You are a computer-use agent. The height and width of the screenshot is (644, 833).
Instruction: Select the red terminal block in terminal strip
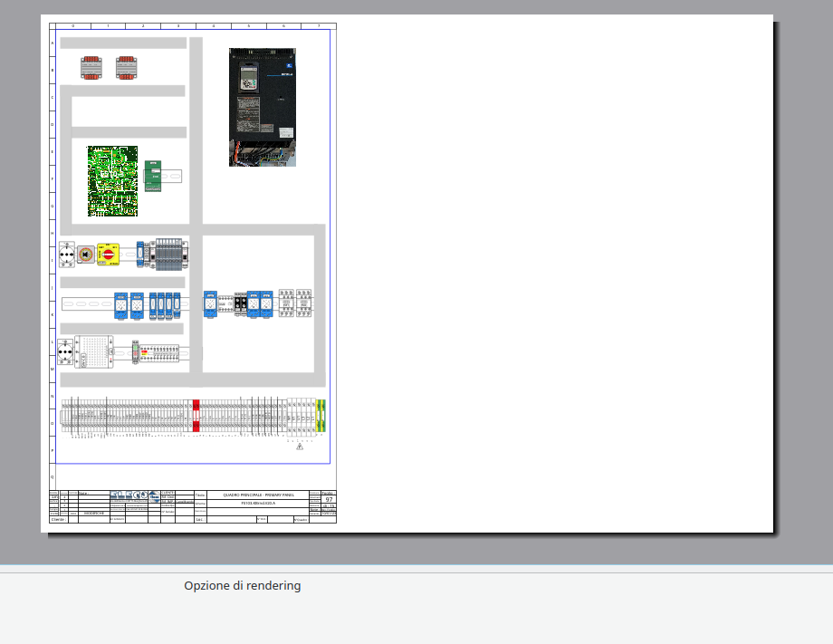point(196,415)
